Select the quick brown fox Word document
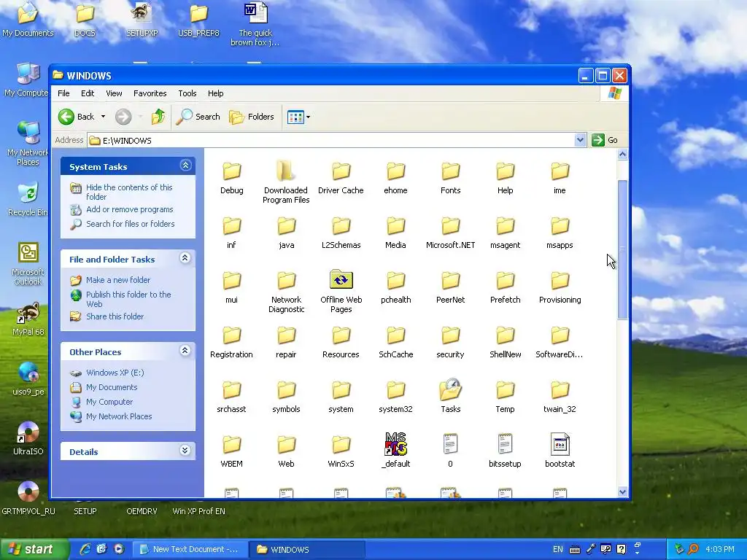This screenshot has width=747, height=560. [255, 13]
